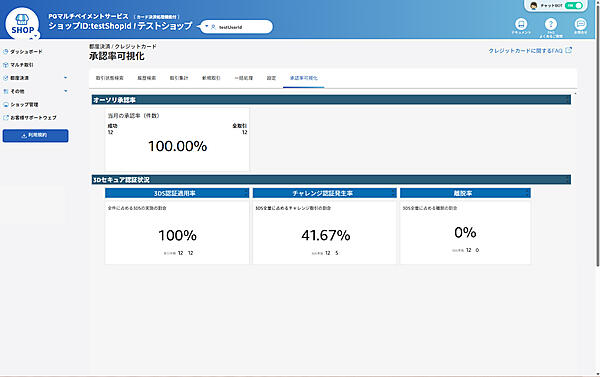Click the チャレンジ認証発生率 header corner icon
This screenshot has width=600, height=377.
coord(393,193)
